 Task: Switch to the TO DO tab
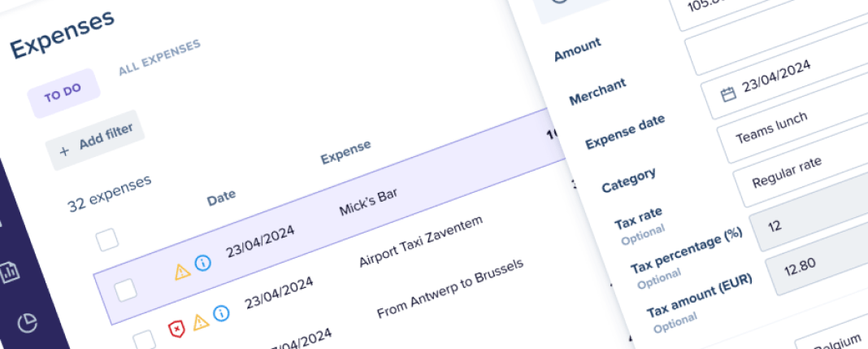click(63, 94)
